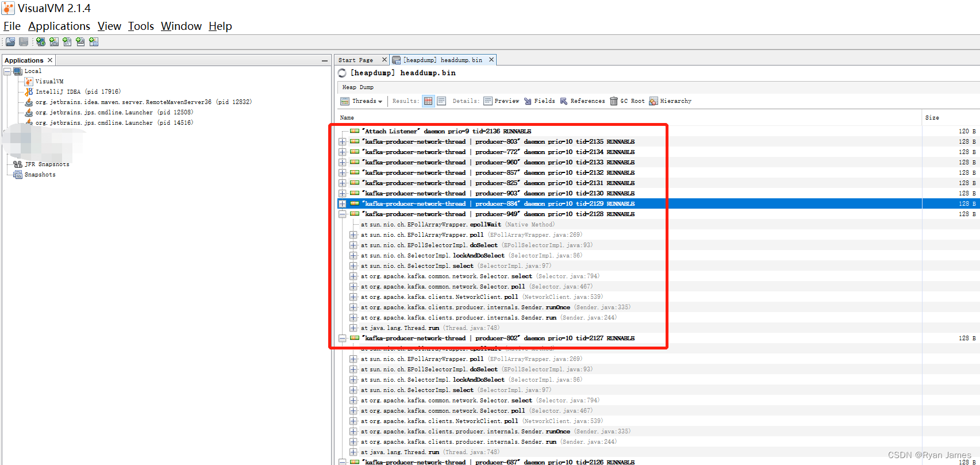Click the Local computer icon in Applications tree
This screenshot has height=465, width=980.
[18, 71]
